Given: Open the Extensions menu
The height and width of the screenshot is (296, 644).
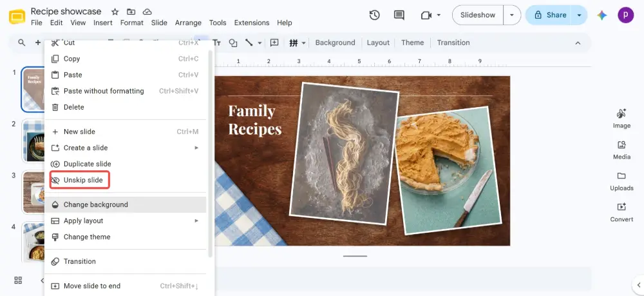Looking at the screenshot, I should (x=252, y=23).
